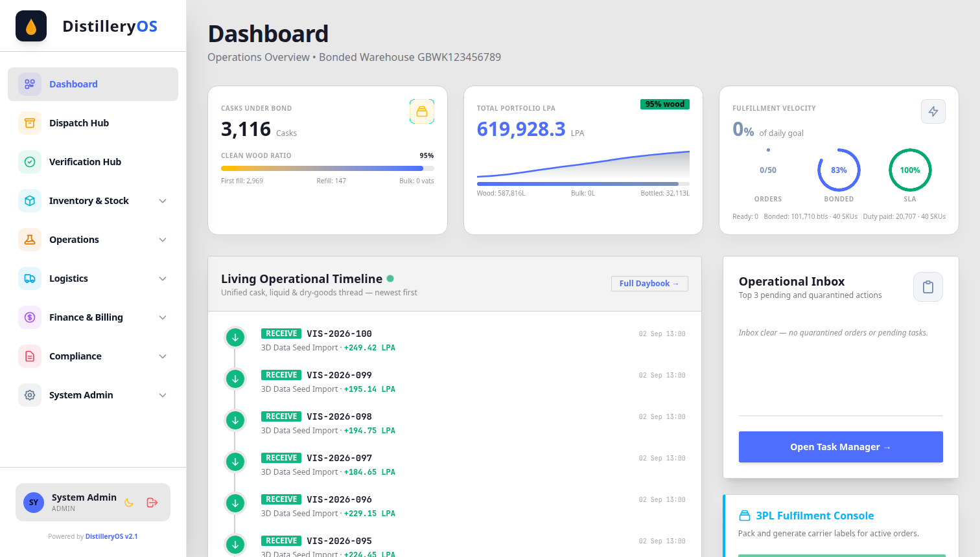Click the First fill: 2,969 label
The height and width of the screenshot is (557, 980).
[x=242, y=181]
